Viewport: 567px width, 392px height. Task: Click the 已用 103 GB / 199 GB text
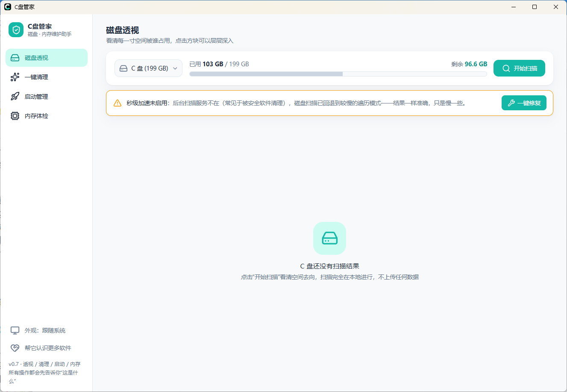point(219,64)
